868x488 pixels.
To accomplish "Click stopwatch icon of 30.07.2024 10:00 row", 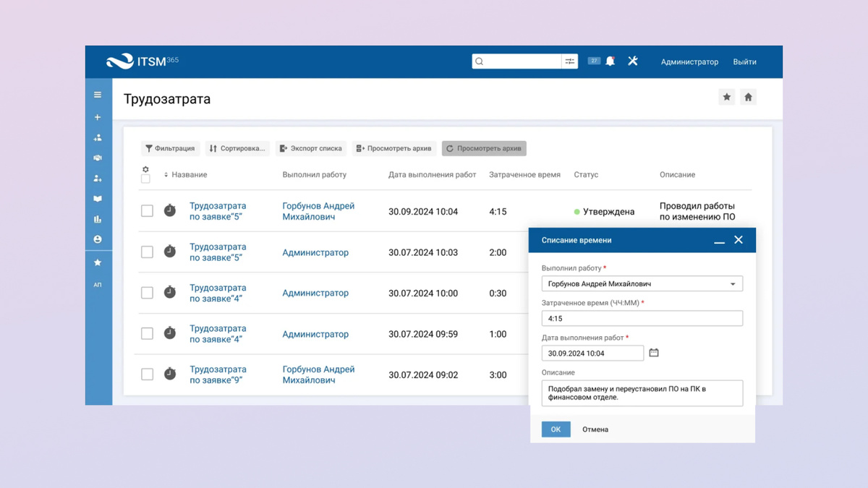I will [x=170, y=292].
